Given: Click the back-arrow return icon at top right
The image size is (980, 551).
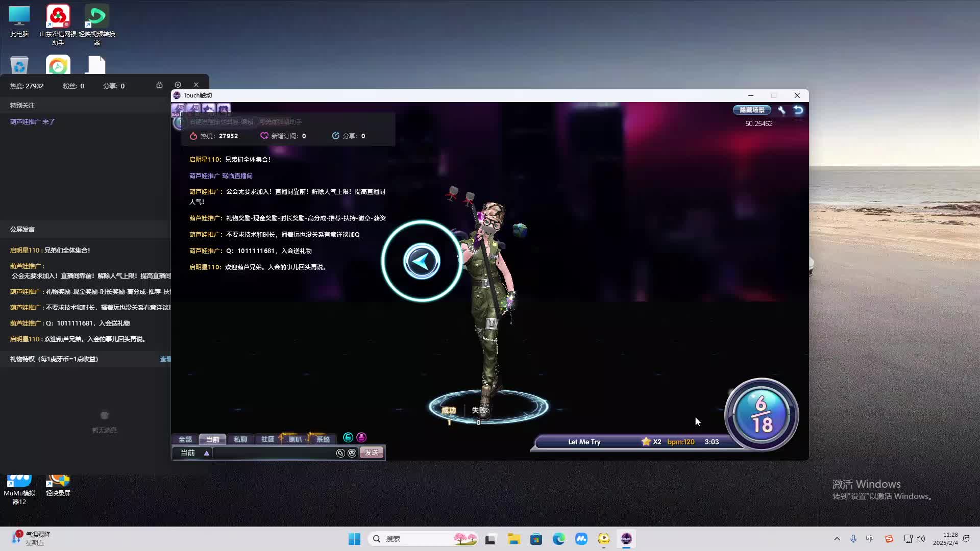Looking at the screenshot, I should point(798,110).
